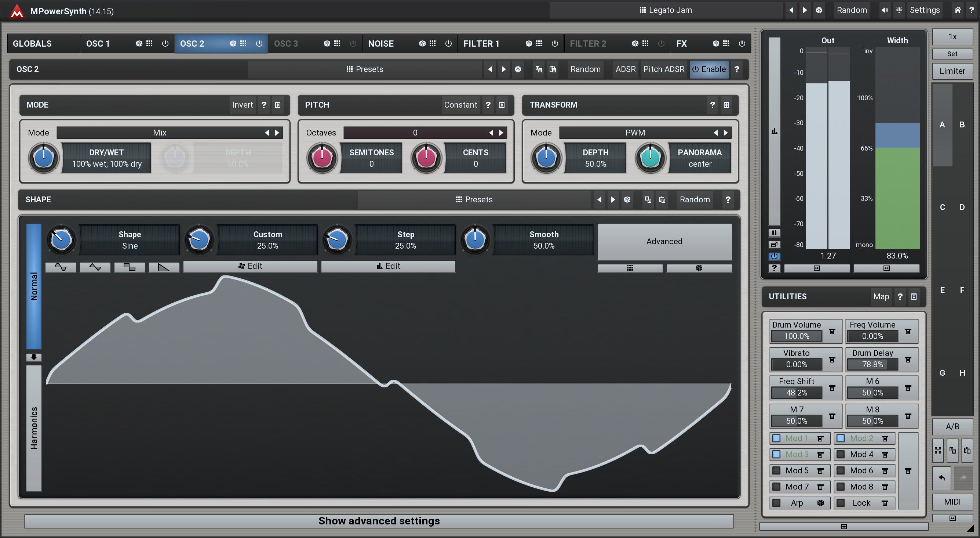Toggle the Arp checkbox
Viewport: 980px width, 538px height.
point(776,503)
